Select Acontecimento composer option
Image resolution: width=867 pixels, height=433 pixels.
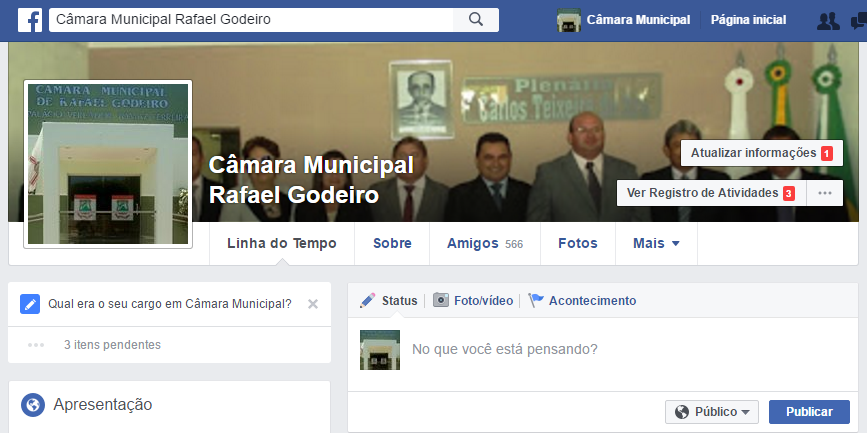[x=582, y=300]
